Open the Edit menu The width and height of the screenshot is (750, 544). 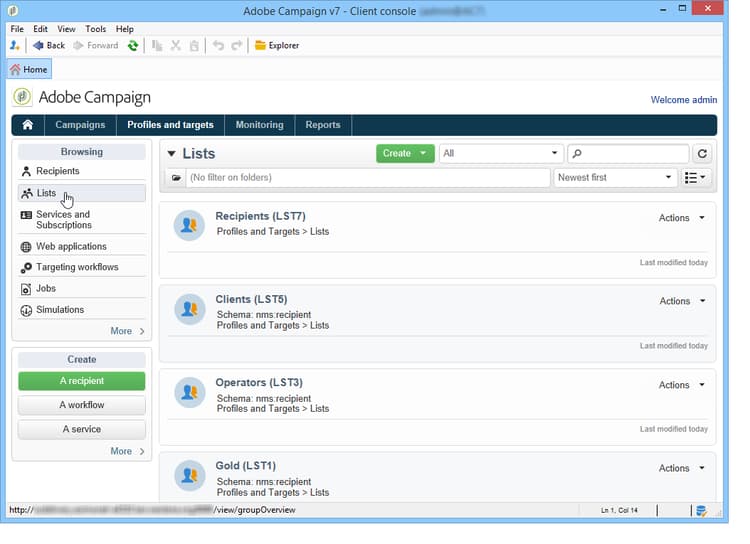pos(40,29)
